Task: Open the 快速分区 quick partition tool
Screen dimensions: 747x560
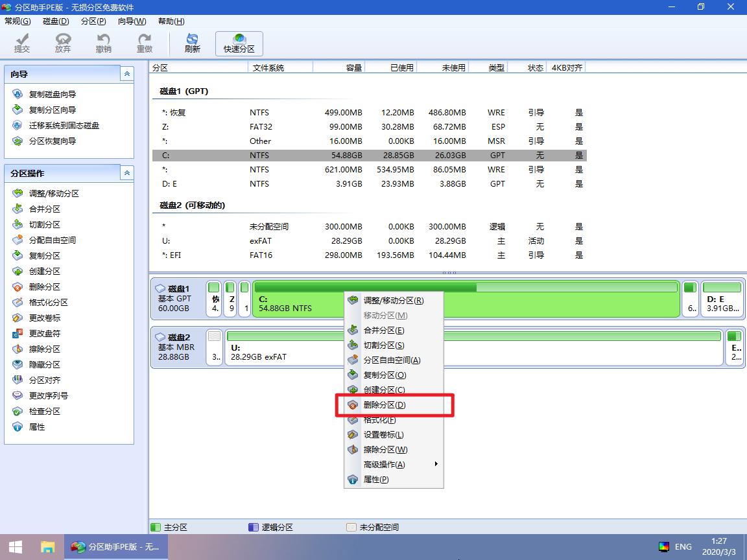Action: [239, 42]
